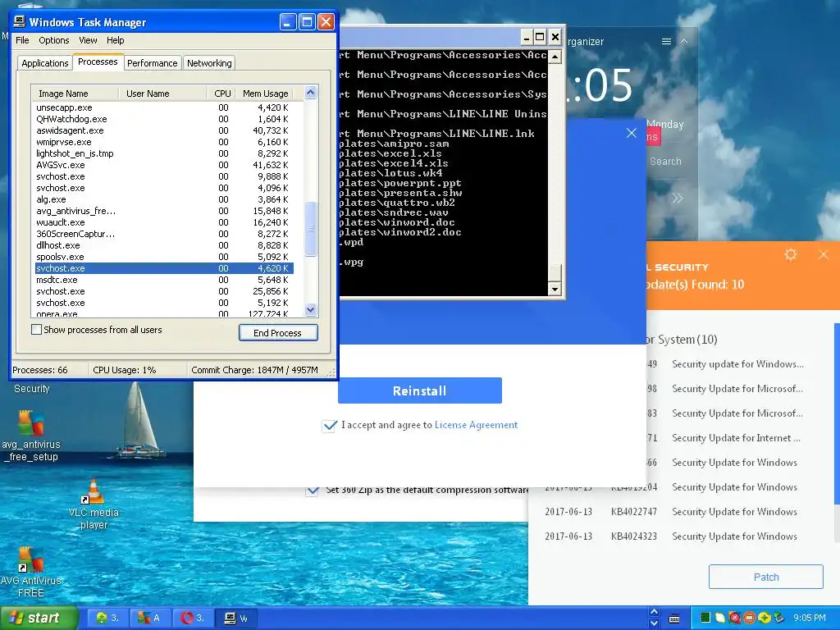The height and width of the screenshot is (630, 840).
Task: Click the yellow-green plus tray icon
Action: (764, 618)
